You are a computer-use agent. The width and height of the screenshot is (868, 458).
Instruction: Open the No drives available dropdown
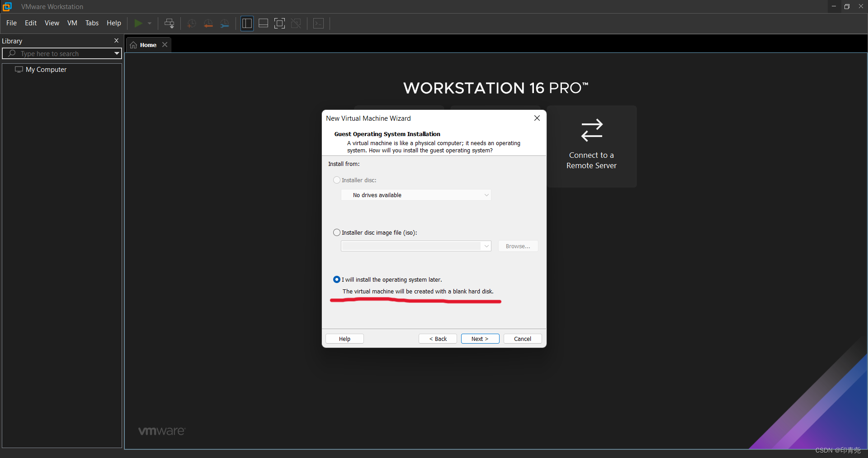click(416, 195)
